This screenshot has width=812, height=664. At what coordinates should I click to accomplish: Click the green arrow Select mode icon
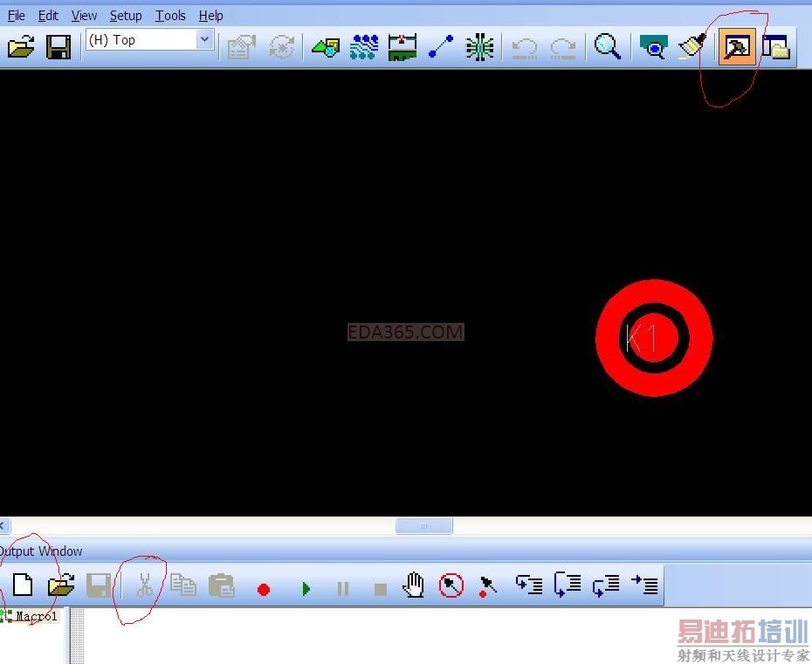click(326, 48)
